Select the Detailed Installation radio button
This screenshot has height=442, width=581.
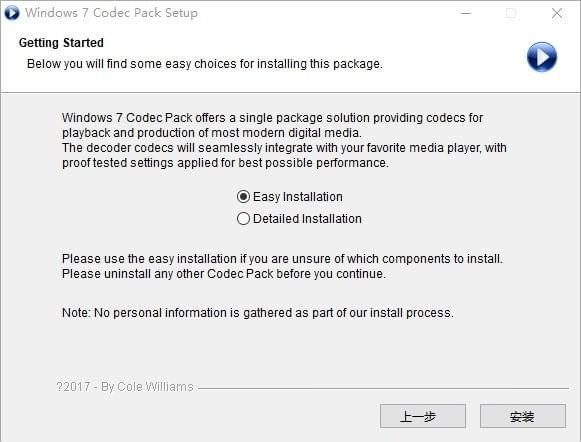coord(243,219)
